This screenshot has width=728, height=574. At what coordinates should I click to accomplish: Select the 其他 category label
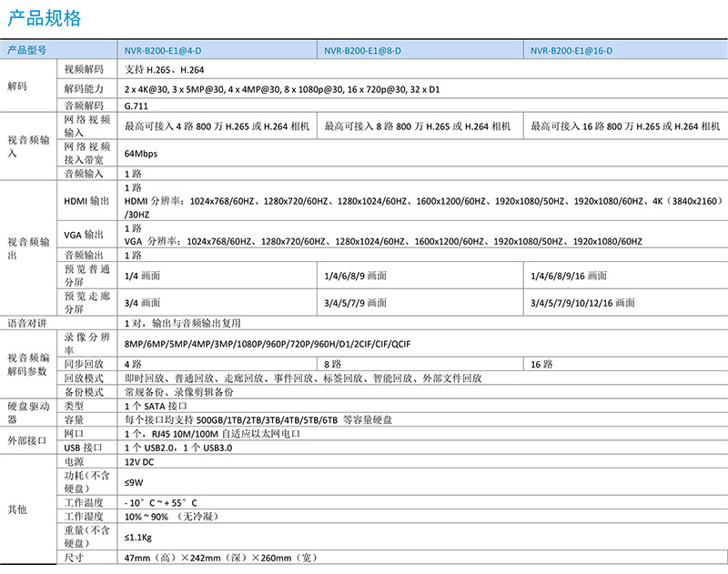pos(16,509)
